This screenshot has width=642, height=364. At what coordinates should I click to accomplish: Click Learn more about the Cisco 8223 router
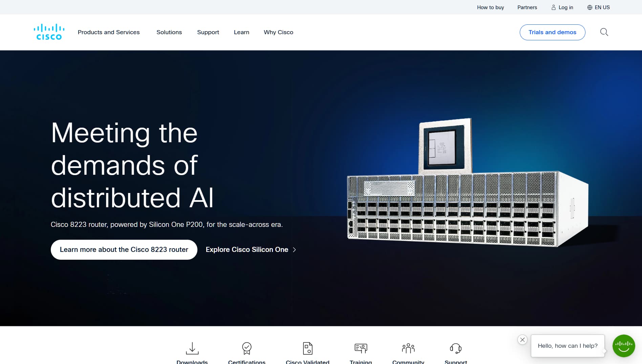124,250
